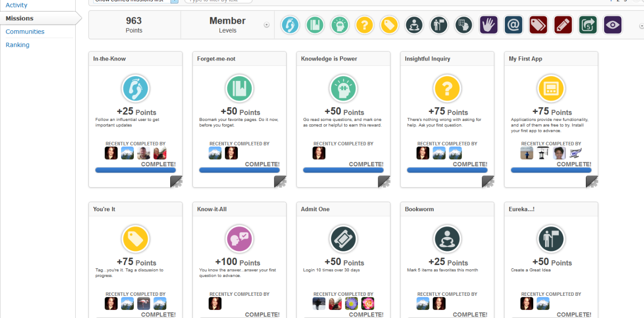The height and width of the screenshot is (318, 644).
Task: Open the Knowledge is Power mission icon
Action: (x=343, y=89)
